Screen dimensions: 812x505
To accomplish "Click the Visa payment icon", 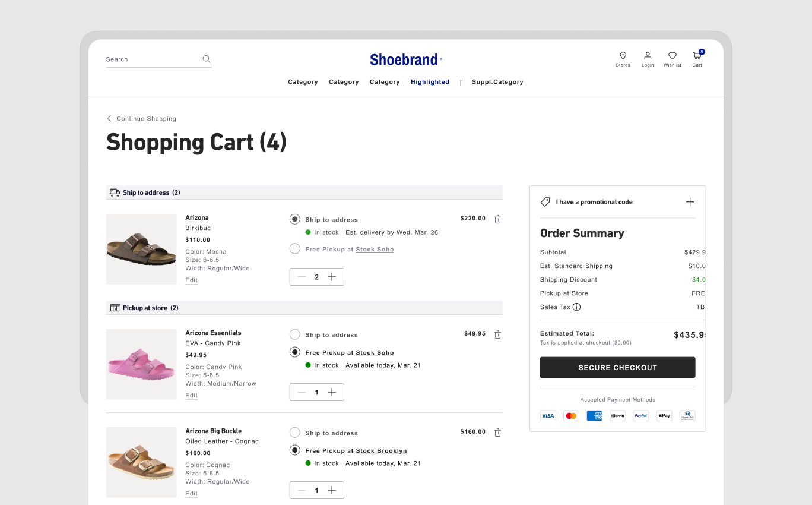I will click(548, 416).
